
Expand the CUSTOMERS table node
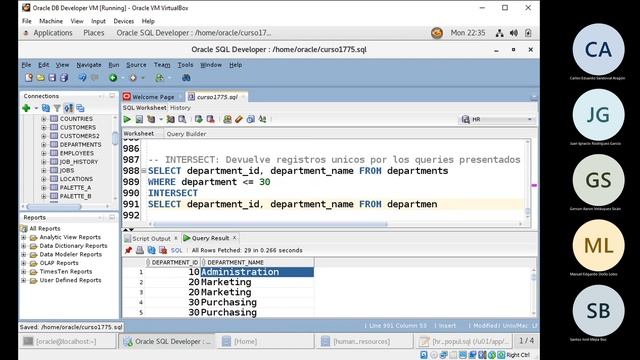(44, 127)
